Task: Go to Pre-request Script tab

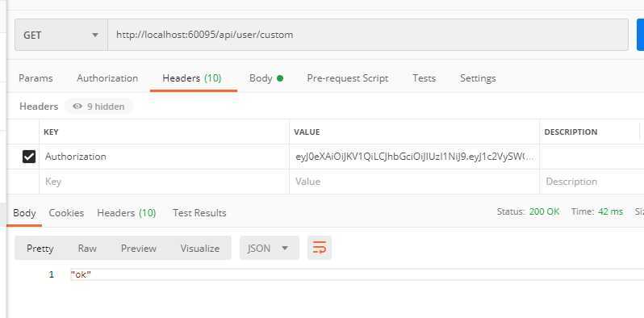Action: click(348, 78)
